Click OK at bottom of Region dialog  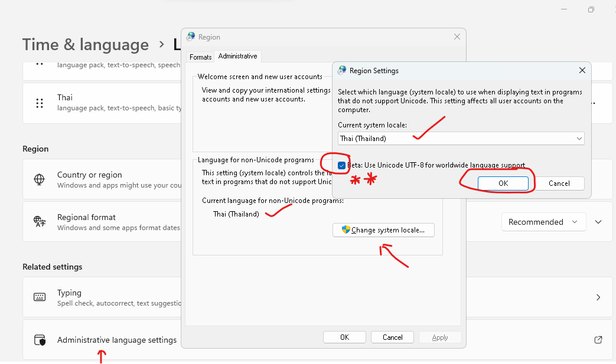344,337
